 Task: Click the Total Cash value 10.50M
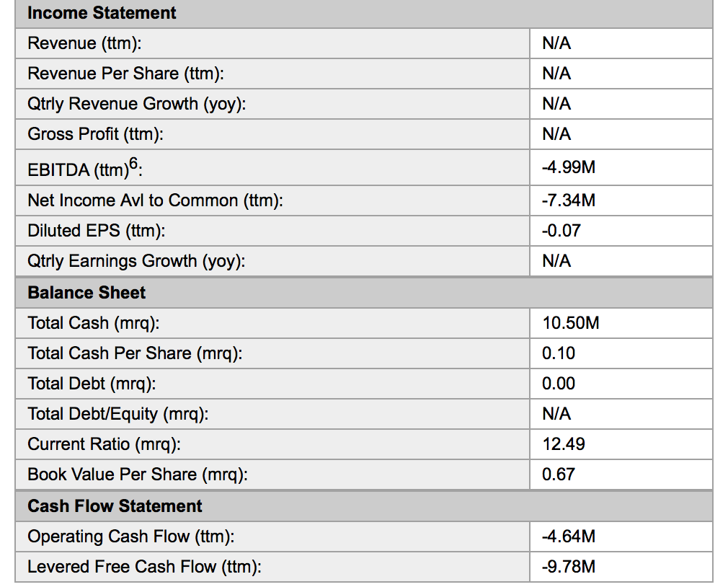coord(570,323)
